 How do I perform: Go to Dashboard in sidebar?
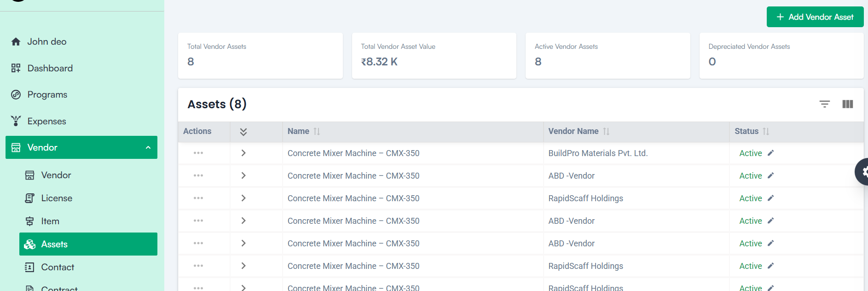point(50,68)
